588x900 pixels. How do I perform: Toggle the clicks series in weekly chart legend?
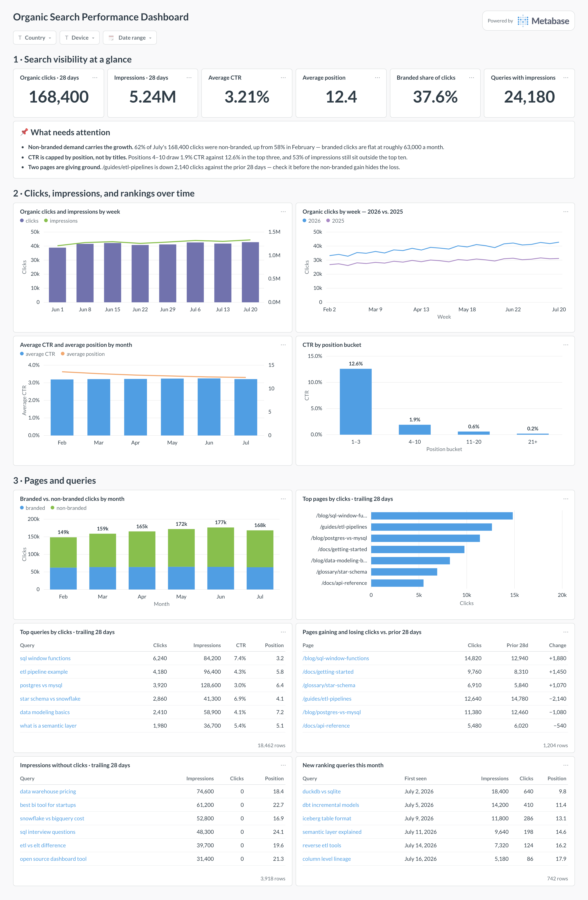click(29, 221)
